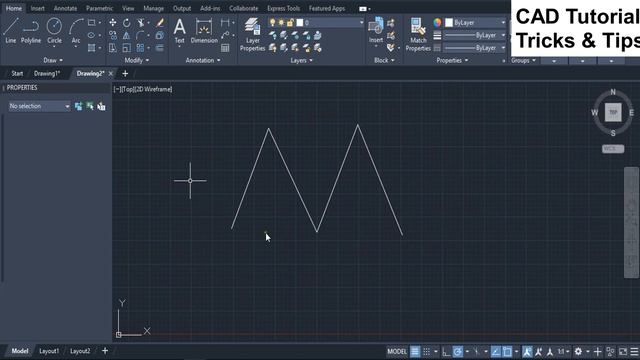Open the Parametric ribbon tab

[100, 8]
